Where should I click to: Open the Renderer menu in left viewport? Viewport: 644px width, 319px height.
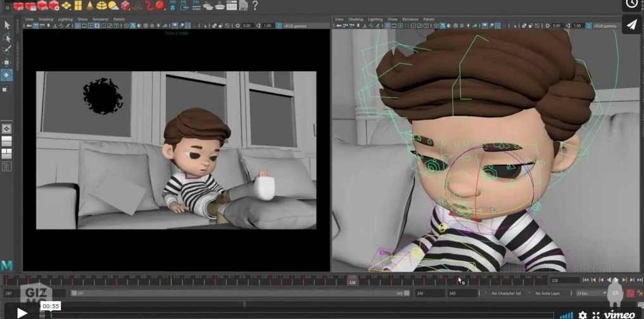click(x=101, y=19)
